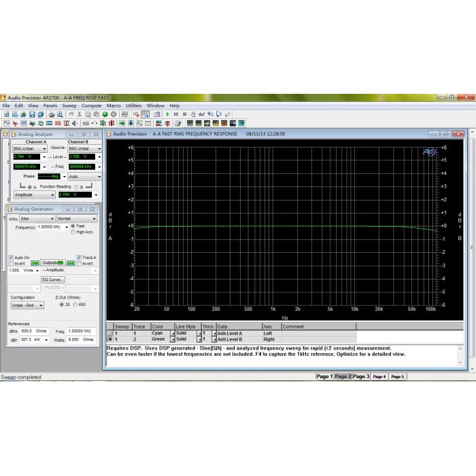Image resolution: width=476 pixels, height=476 pixels.
Task: Select Function Reading channel B radio
Action: click(x=76, y=187)
